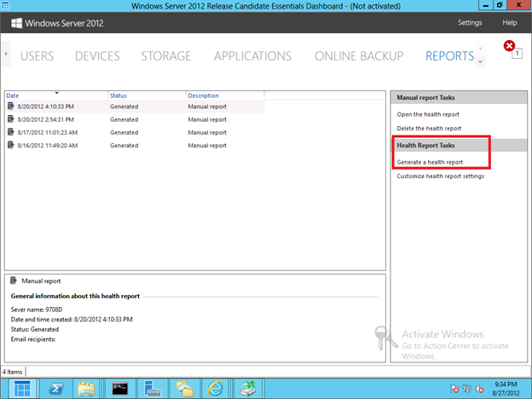Click the report icon for 8/20/2012 4:10:33 PM
Screen dimensions: 532x399
pyautogui.click(x=11, y=107)
